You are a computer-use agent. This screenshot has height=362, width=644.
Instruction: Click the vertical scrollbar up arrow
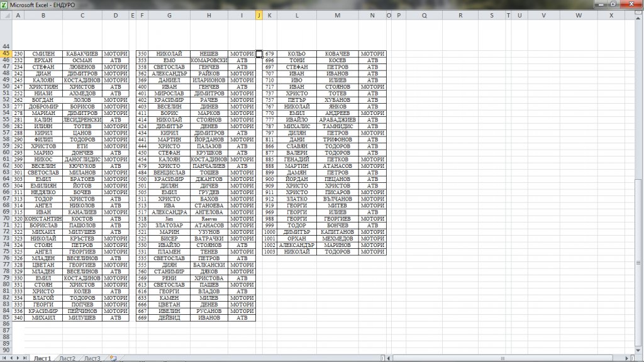(638, 18)
